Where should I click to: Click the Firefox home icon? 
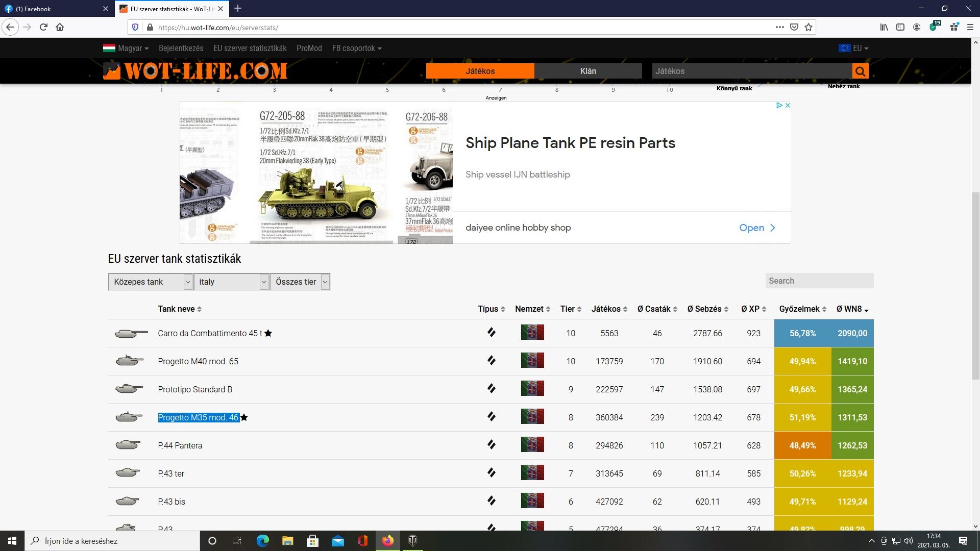pos(60,28)
